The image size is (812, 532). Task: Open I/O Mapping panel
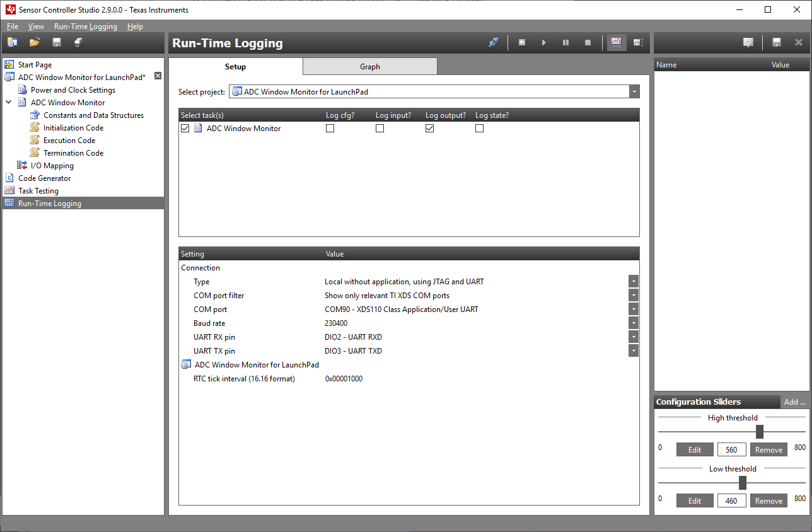pos(52,165)
